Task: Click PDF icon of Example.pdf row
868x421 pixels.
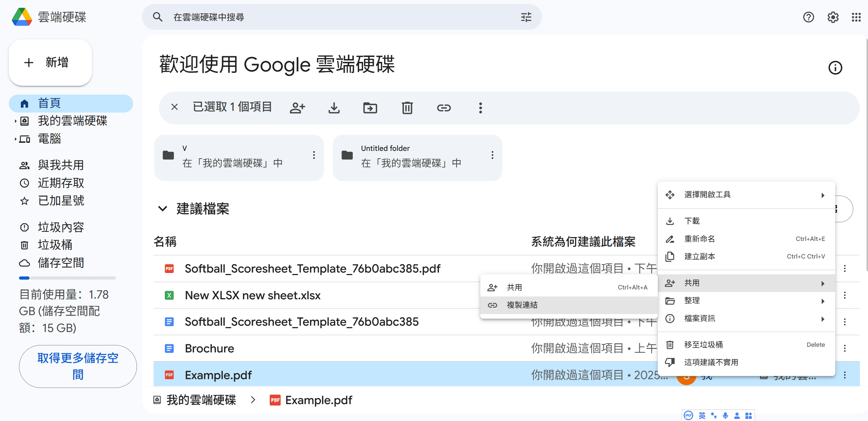Action: tap(169, 375)
